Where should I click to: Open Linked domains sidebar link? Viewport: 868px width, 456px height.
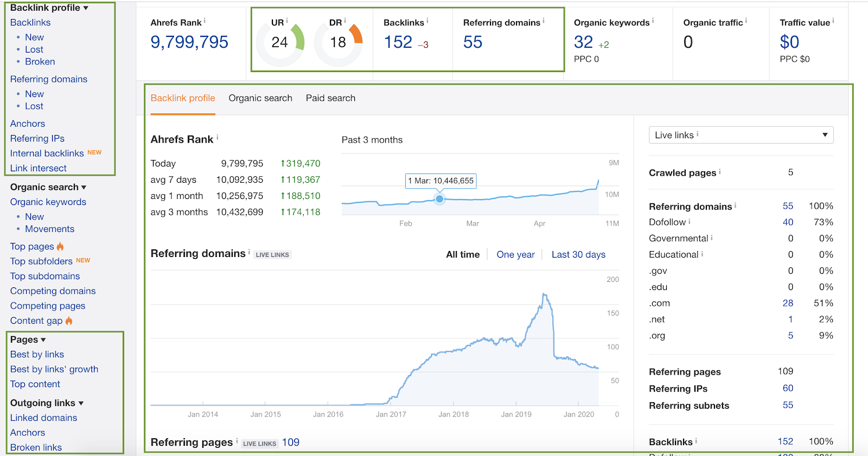click(43, 418)
